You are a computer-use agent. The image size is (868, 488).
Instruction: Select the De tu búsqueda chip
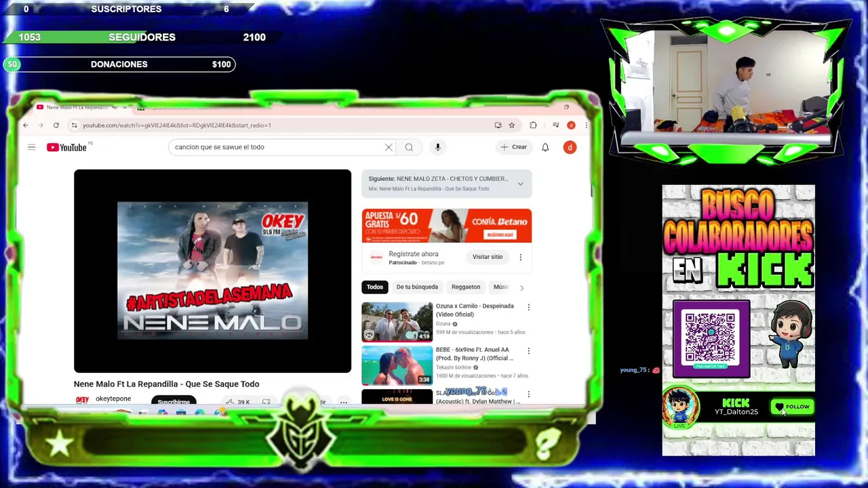point(417,287)
